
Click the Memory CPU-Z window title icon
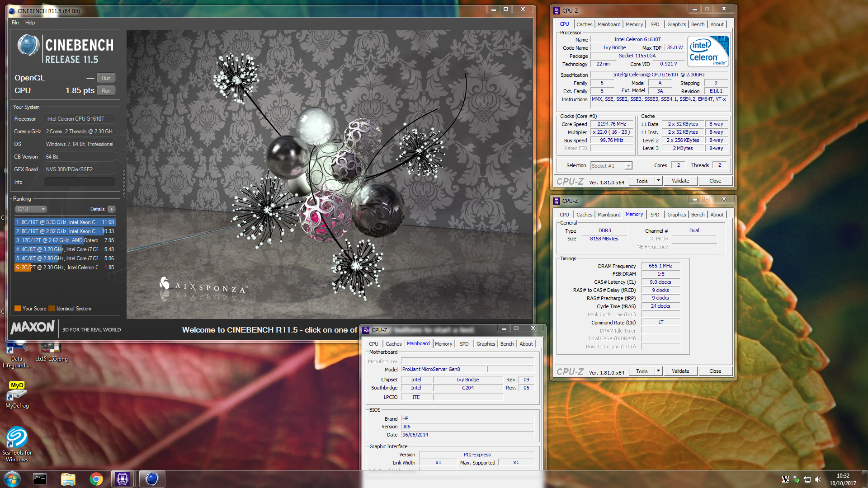click(x=557, y=201)
